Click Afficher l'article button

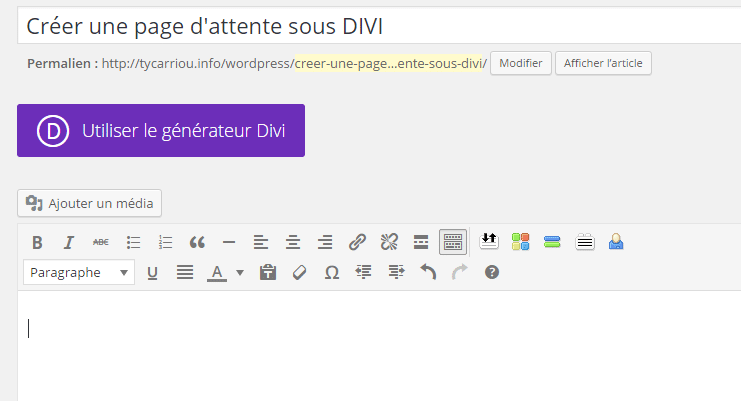coord(603,63)
